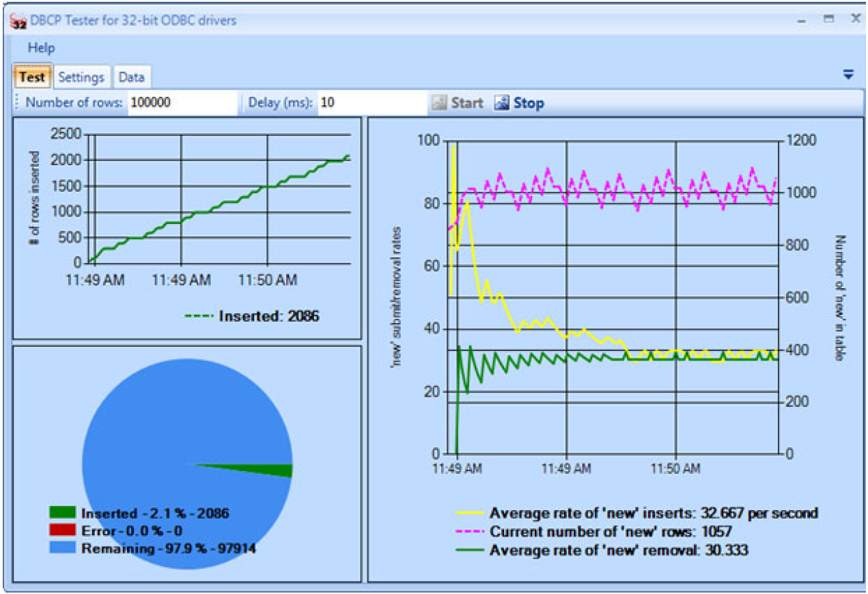Click the DBCP Tester app icon in title bar
The width and height of the screenshot is (868, 594).
(18, 20)
